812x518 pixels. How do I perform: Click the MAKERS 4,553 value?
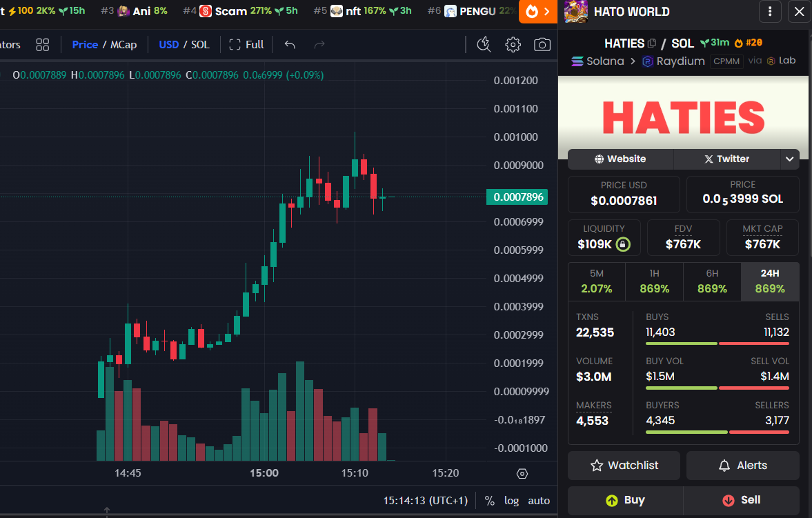click(592, 421)
